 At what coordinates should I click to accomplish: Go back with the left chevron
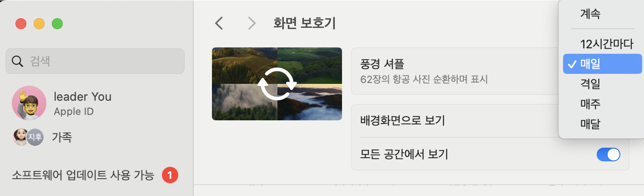point(219,23)
